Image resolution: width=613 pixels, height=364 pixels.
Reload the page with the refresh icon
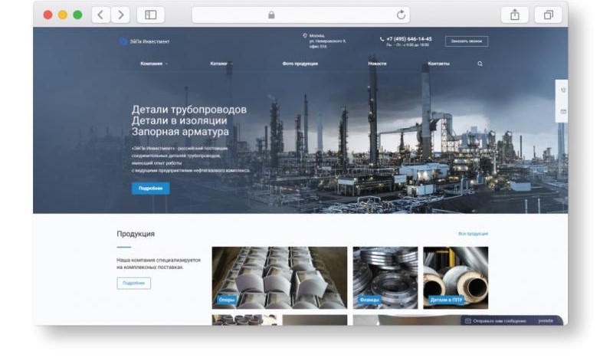pyautogui.click(x=401, y=15)
